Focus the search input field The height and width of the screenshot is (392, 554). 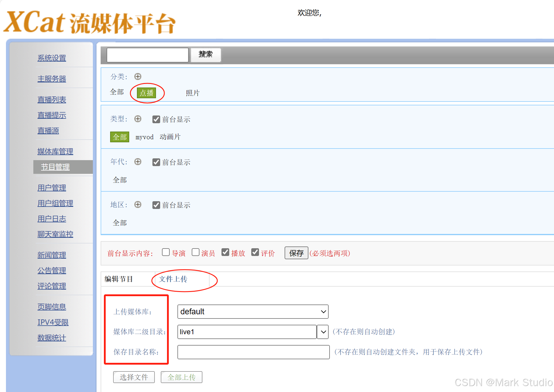click(x=148, y=55)
